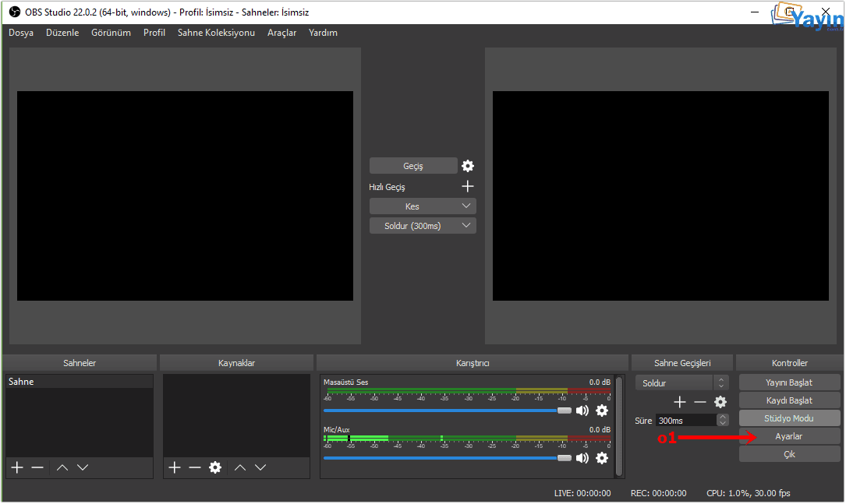This screenshot has height=504, width=846.
Task: Open Masaüstü Ses audio settings gear
Action: pyautogui.click(x=602, y=411)
